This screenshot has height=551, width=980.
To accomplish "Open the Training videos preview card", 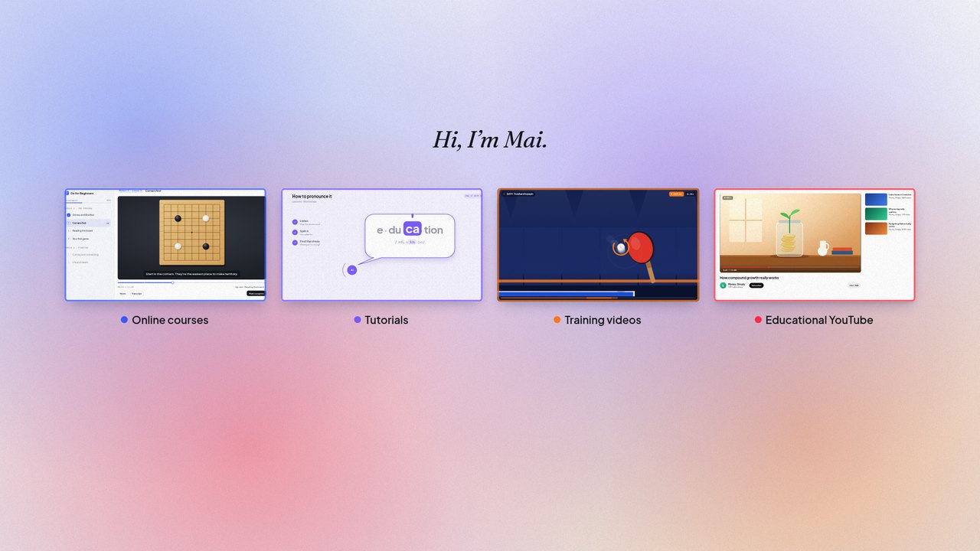I will 598,245.
